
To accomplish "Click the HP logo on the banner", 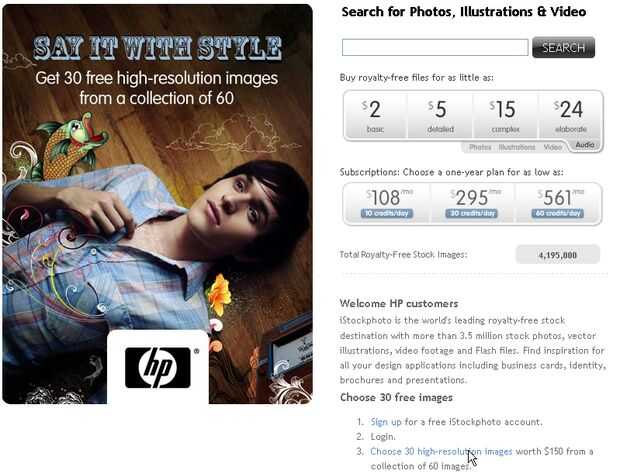I will 158,367.
